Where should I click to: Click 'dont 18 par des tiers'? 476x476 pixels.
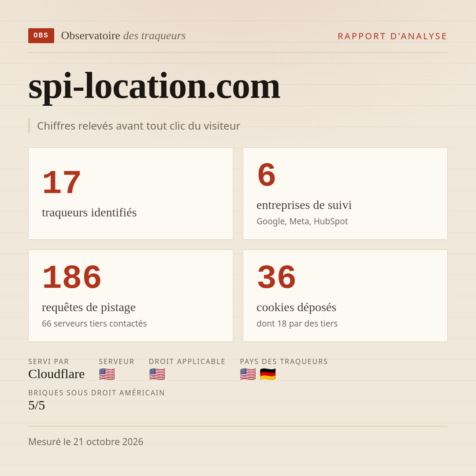297,324
